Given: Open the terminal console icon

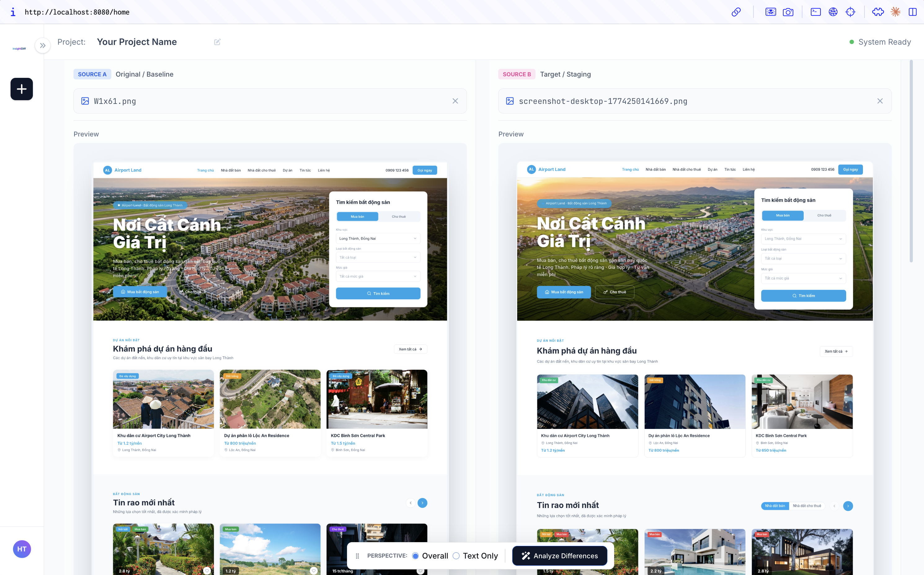Looking at the screenshot, I should pos(815,12).
